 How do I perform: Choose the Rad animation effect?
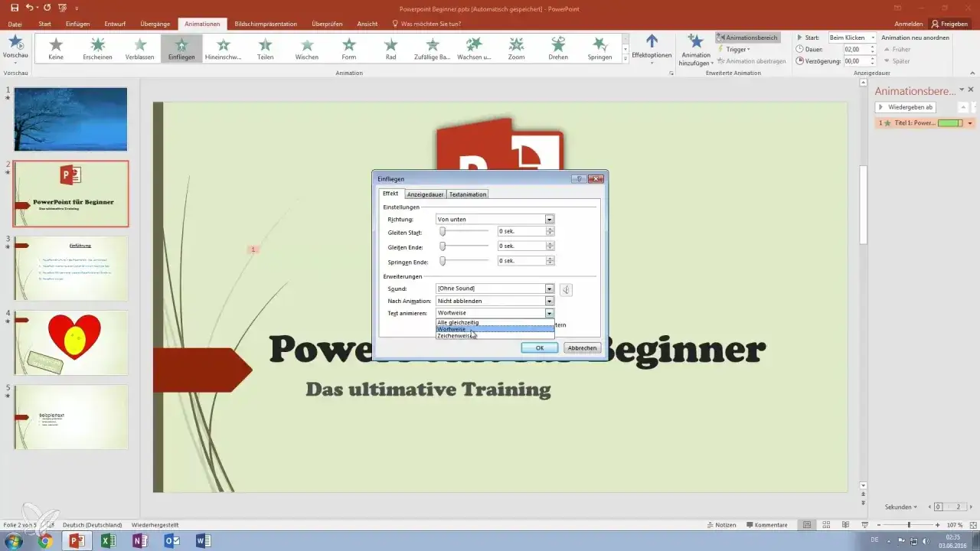tap(390, 49)
